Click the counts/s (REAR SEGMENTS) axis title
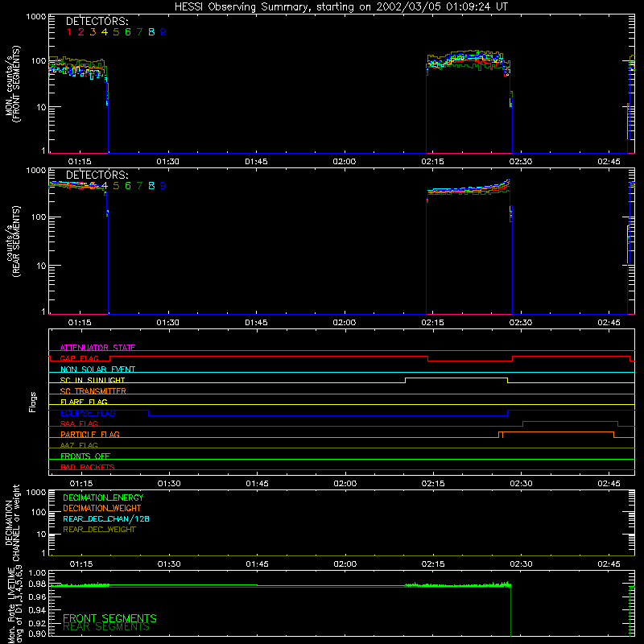The width and height of the screenshot is (644, 644). [x=13, y=242]
